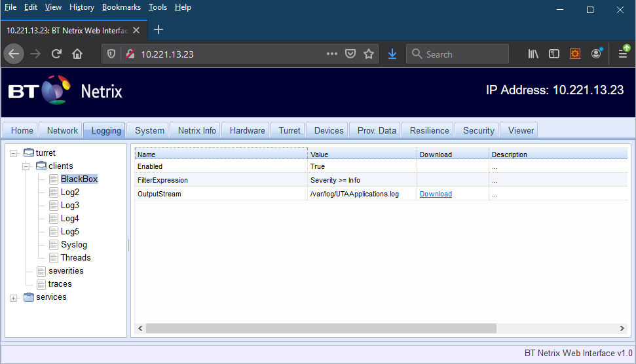Viewport: 636px width, 364px height.
Task: Select the Log2 tree item
Action: [70, 192]
